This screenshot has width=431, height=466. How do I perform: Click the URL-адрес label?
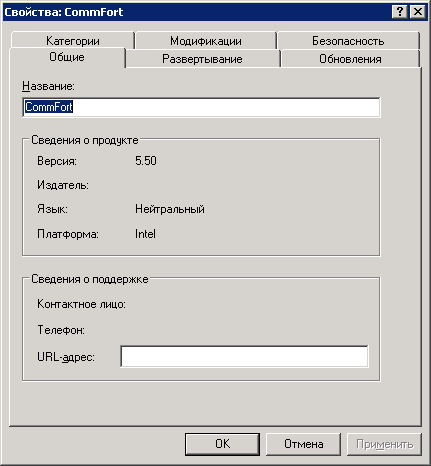pyautogui.click(x=66, y=357)
